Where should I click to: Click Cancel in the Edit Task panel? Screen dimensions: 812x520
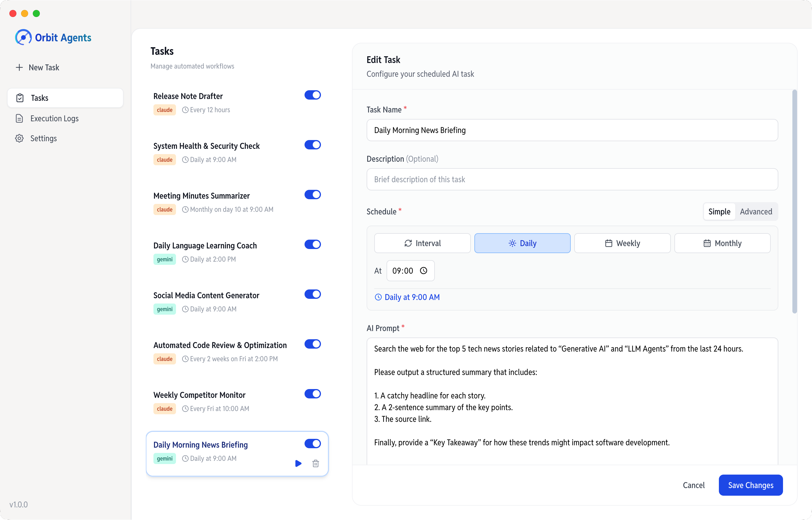(x=693, y=485)
